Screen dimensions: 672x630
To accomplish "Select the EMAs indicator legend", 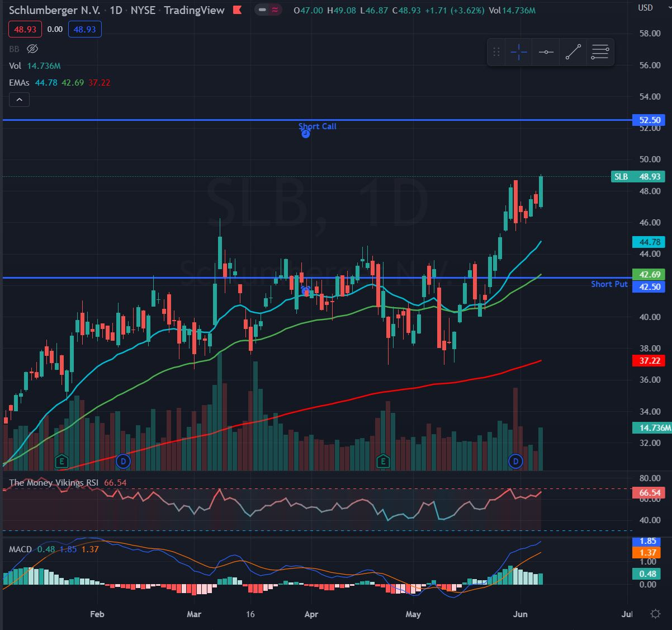I will tap(19, 82).
